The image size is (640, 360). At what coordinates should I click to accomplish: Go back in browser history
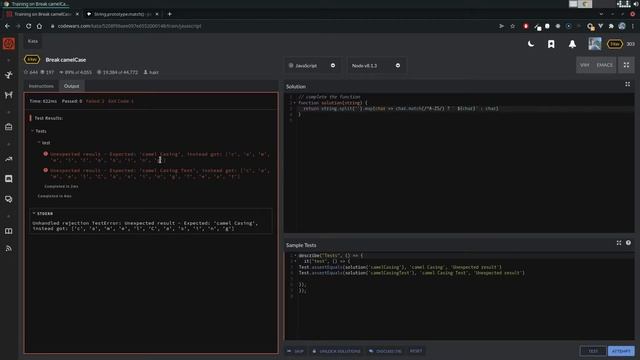point(7,26)
